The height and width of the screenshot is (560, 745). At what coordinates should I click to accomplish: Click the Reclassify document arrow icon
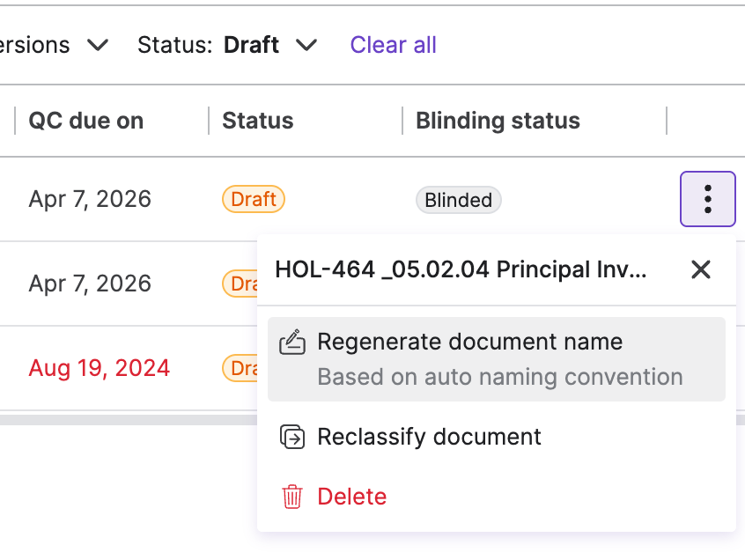click(x=291, y=437)
